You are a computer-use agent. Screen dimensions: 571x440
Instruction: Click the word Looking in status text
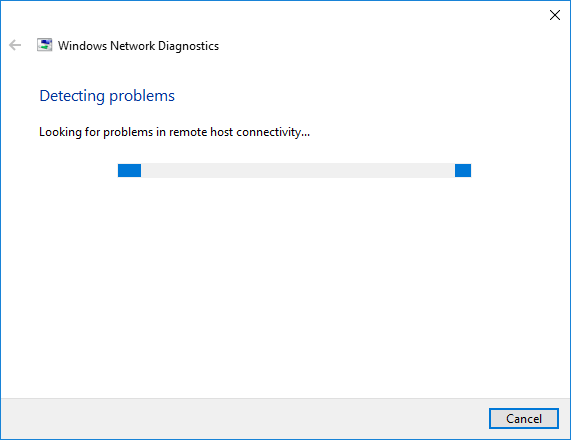click(x=60, y=132)
